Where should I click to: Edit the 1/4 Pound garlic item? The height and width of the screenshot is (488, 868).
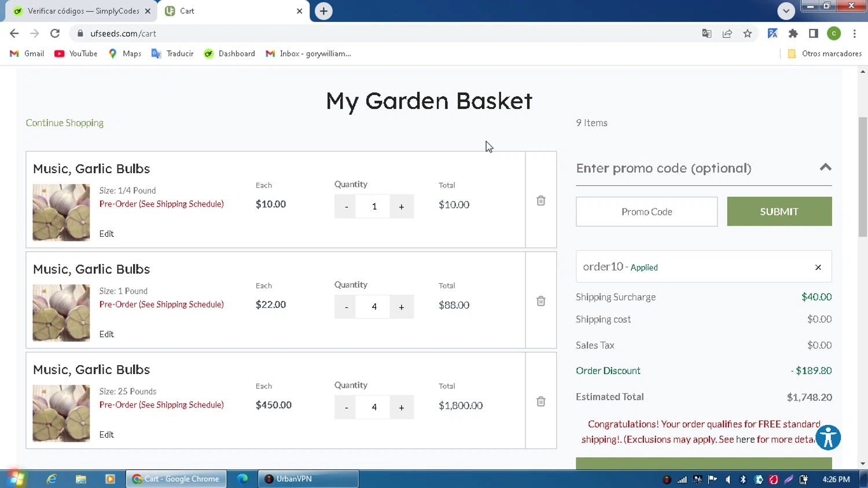coord(106,234)
